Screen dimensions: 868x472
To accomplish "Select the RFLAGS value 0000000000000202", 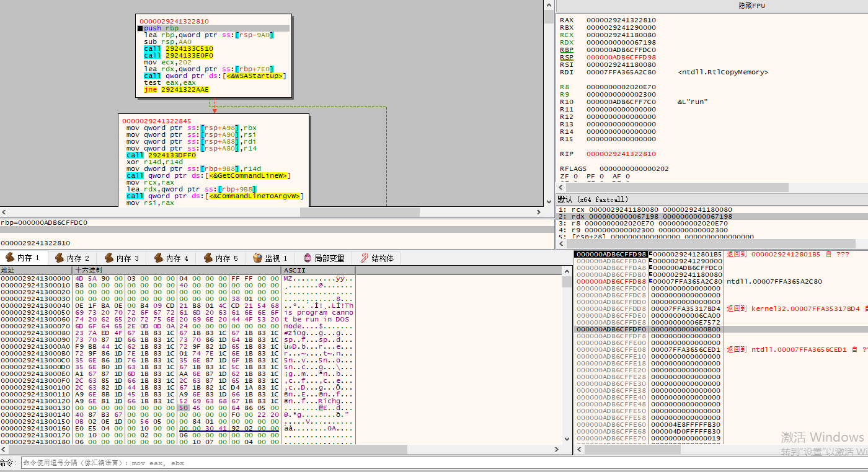I will pyautogui.click(x=634, y=169).
